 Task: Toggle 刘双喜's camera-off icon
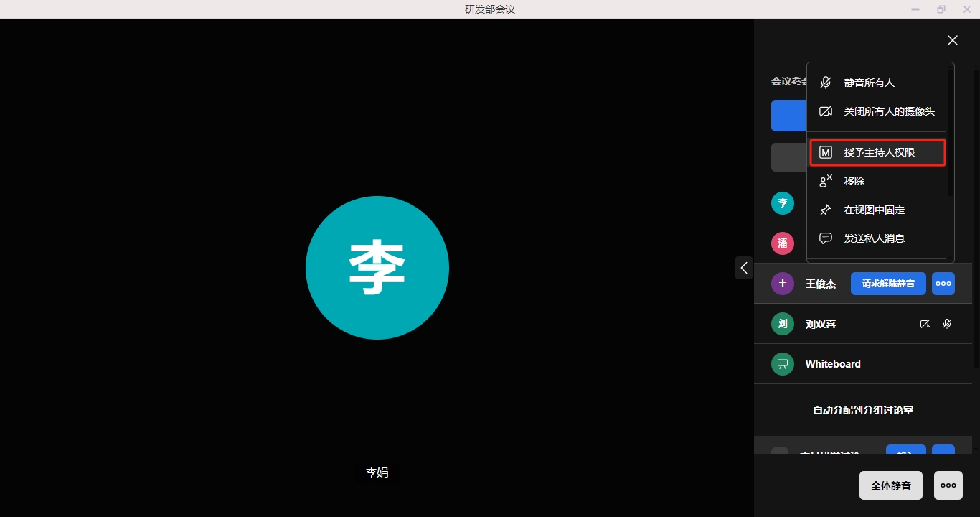pos(925,324)
